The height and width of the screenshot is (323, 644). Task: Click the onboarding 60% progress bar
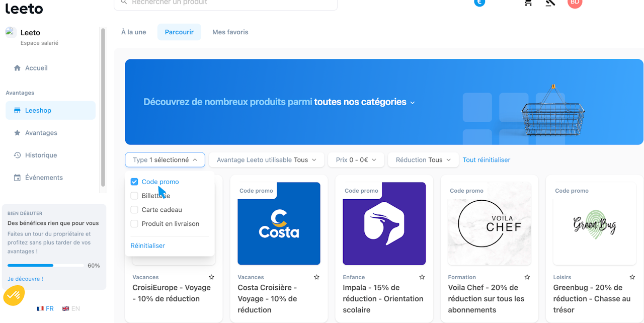click(46, 265)
